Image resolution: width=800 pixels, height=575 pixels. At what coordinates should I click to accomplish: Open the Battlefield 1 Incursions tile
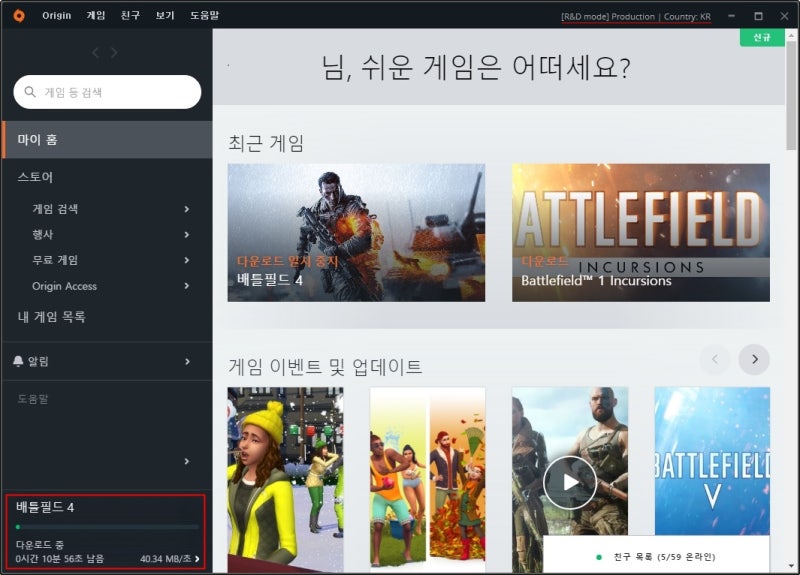[641, 233]
